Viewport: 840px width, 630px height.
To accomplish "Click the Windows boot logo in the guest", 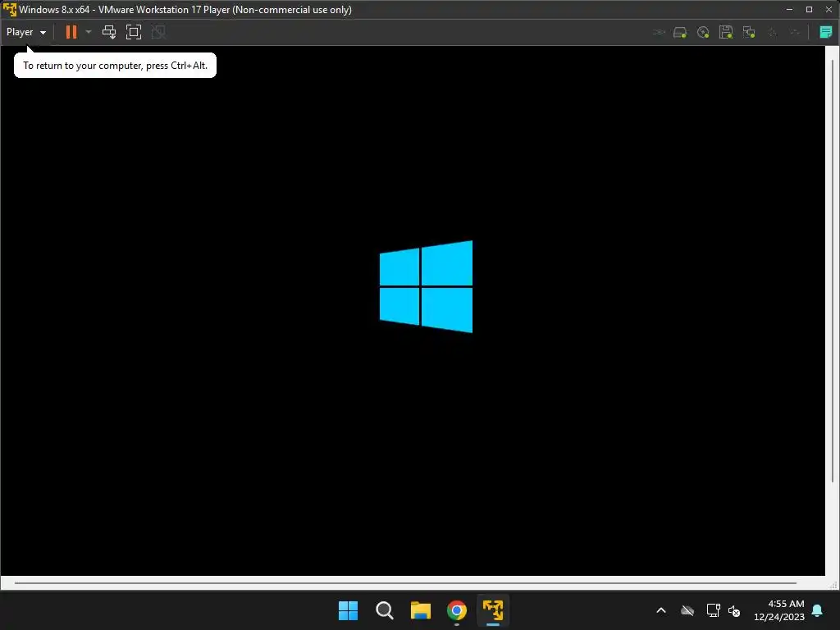I will click(x=426, y=286).
